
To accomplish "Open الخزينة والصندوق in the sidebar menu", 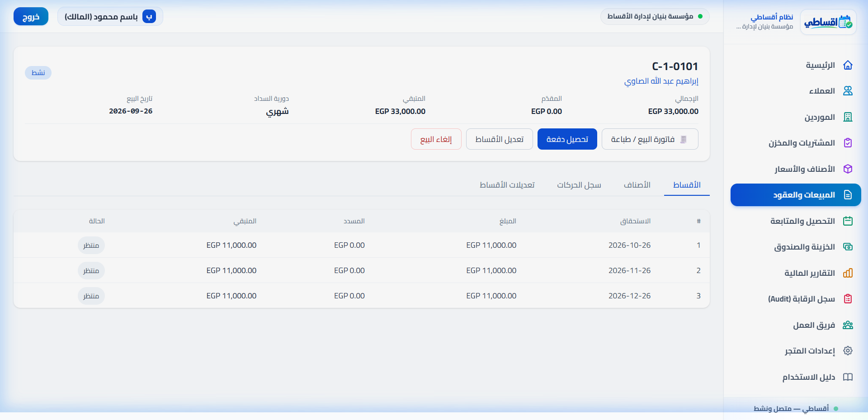I will tap(796, 247).
